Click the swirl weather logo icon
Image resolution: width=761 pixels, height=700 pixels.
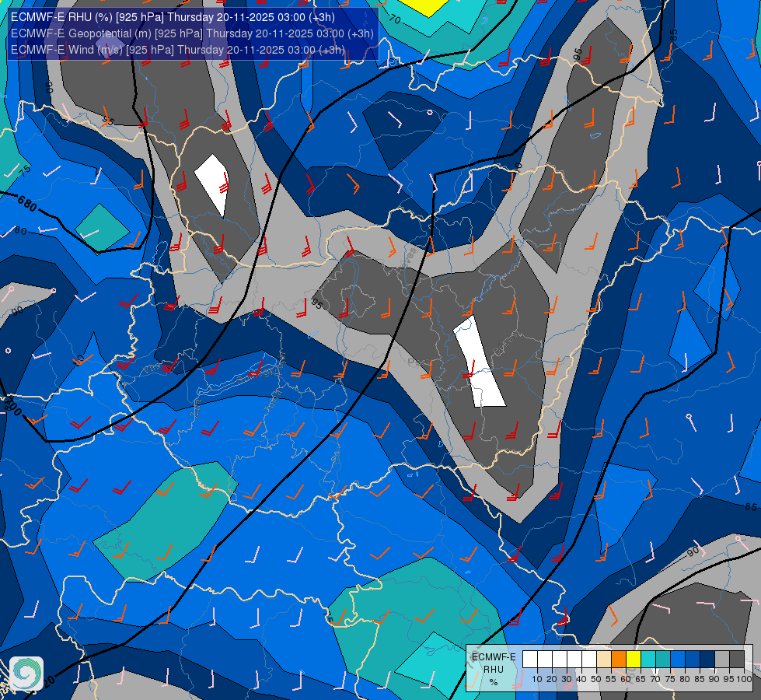coord(26,674)
